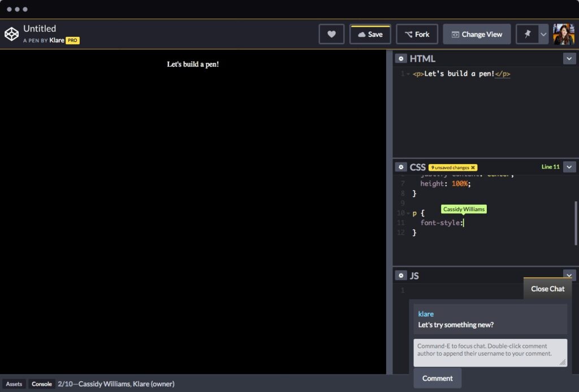579x392 pixels.
Task: Collapse the CSS editor panel
Action: (x=569, y=166)
